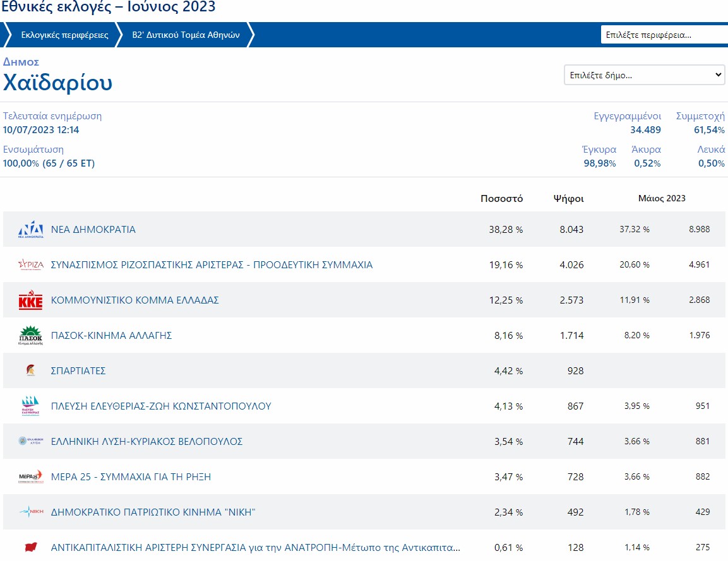The width and height of the screenshot is (728, 561).
Task: Click the ΜέΡΑ25 party logo
Action: (x=31, y=476)
